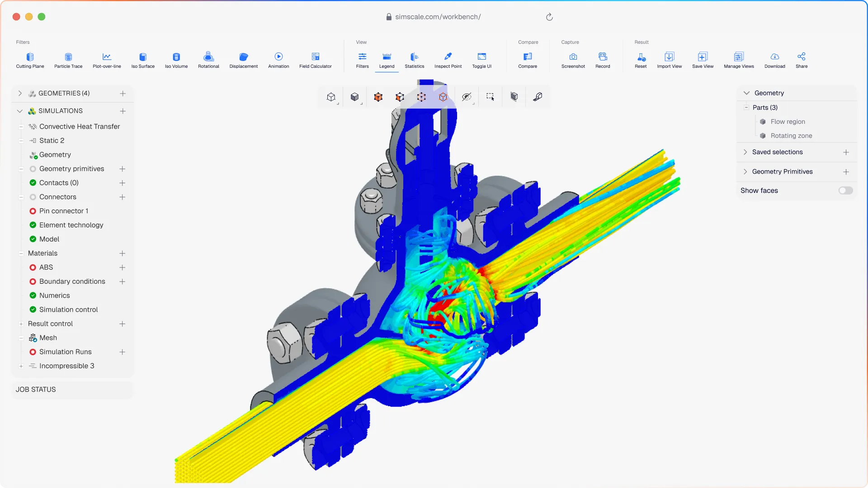Open the Statistics panel
The image size is (868, 488).
(x=415, y=60)
